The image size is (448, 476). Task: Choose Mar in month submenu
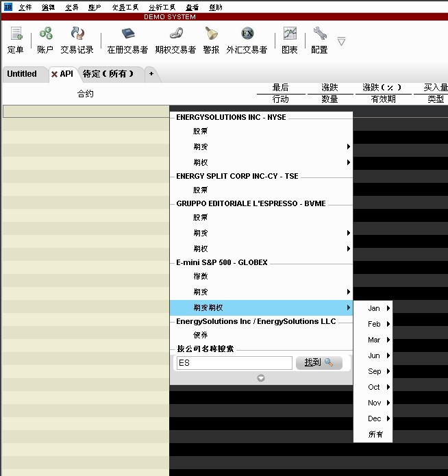point(373,340)
